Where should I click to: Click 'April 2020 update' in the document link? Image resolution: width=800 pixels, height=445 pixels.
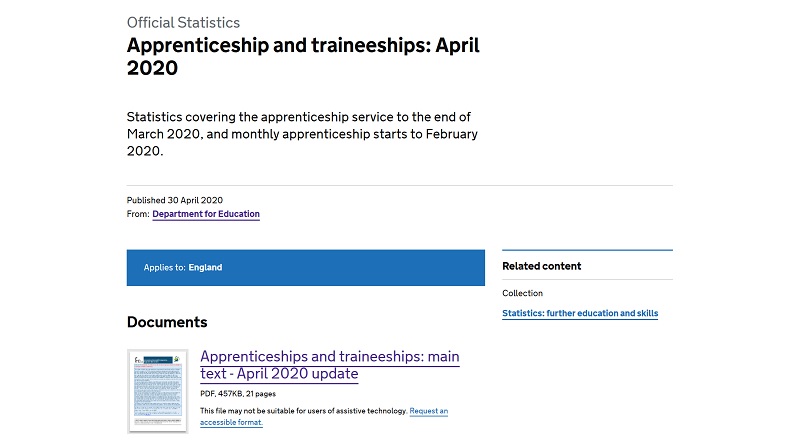[297, 374]
